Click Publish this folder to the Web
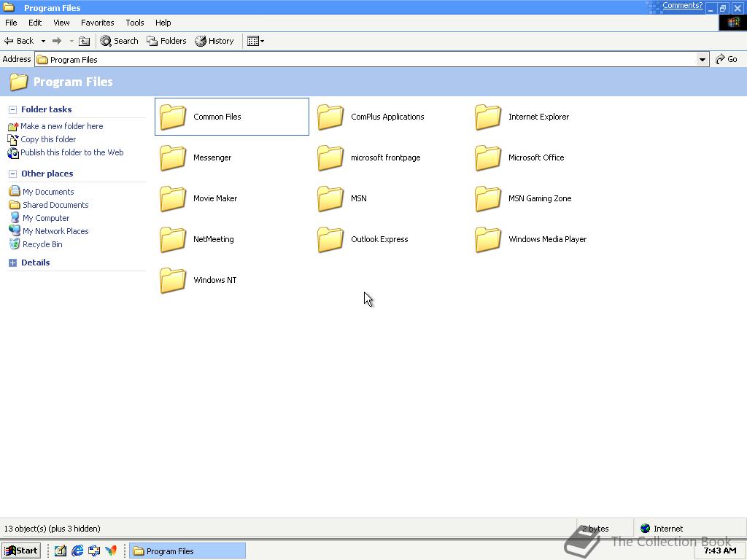 coord(72,152)
